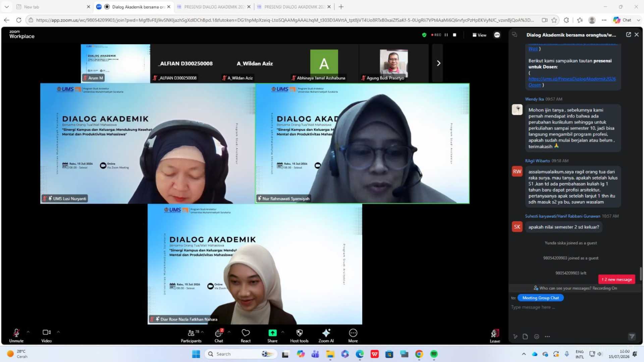Expand audio options next to Unmute
This screenshot has height=362, width=644.
point(28,332)
